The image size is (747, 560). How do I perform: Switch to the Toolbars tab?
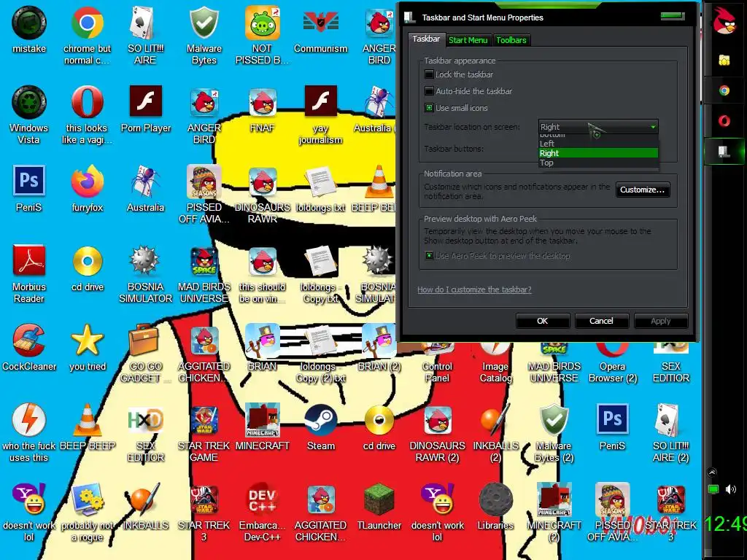pyautogui.click(x=511, y=40)
